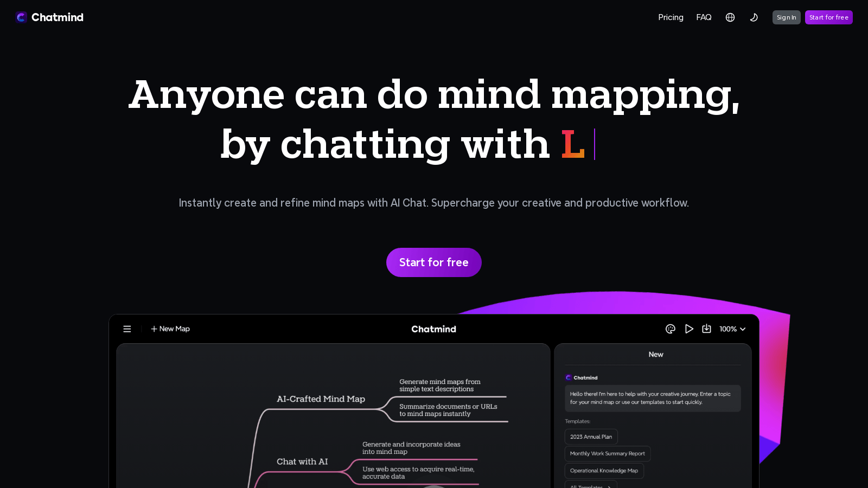This screenshot has height=488, width=868.
Task: Click the 'Hello there!' chat greeting message
Action: pyautogui.click(x=653, y=399)
